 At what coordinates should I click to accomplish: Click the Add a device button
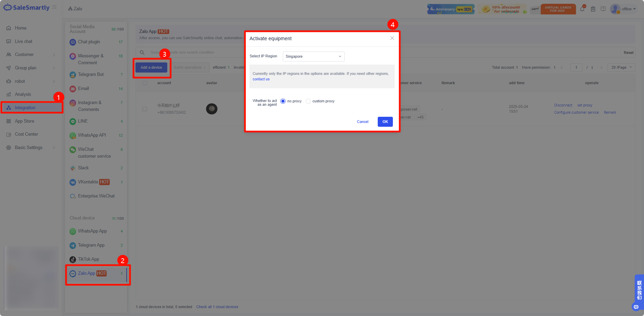point(151,68)
